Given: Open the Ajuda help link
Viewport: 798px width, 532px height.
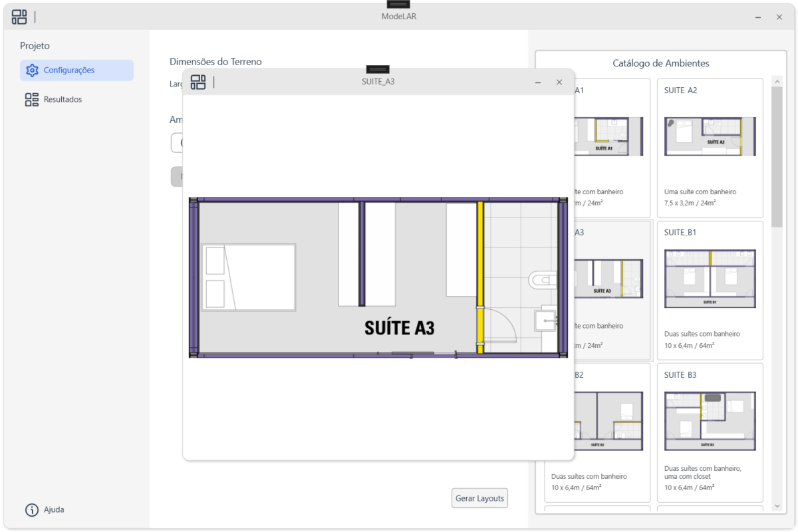Looking at the screenshot, I should pos(54,510).
